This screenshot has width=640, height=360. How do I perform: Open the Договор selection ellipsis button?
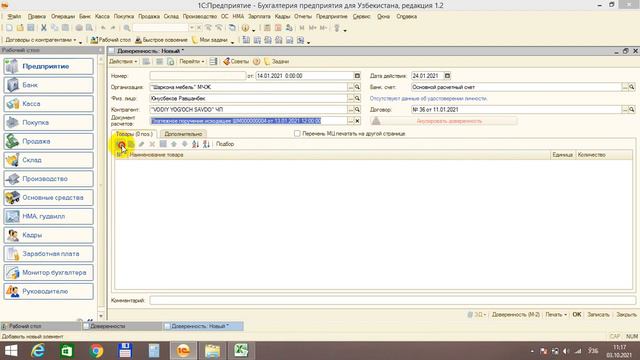625,109
